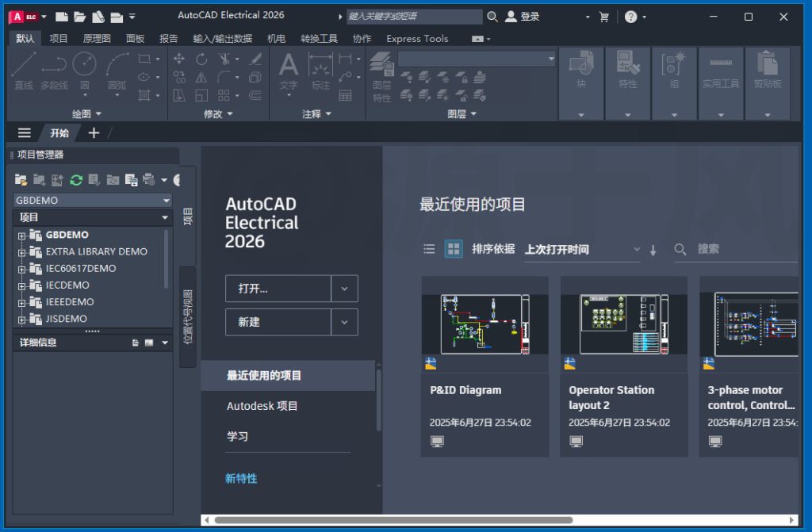The image size is (812, 532).
Task: Click the 新建 (New) button
Action: point(278,322)
